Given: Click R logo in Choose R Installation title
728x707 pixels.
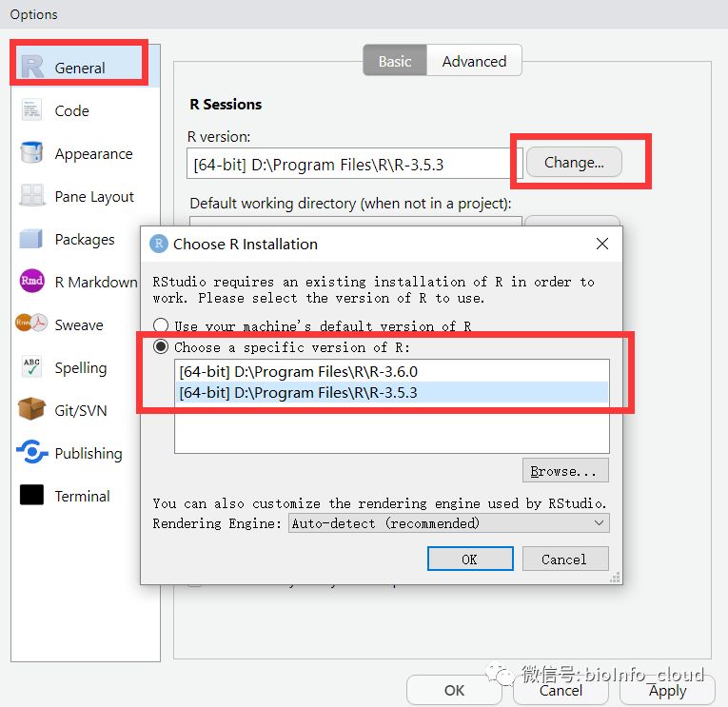Looking at the screenshot, I should (x=159, y=244).
